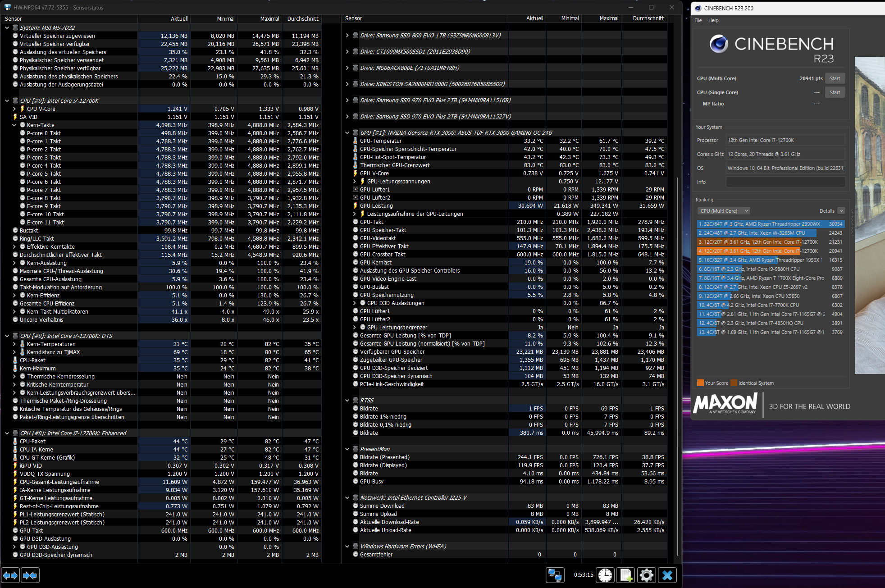Expand the GPU-Leitungsspannungen entry
Screen dimensions: 885x588
click(355, 182)
